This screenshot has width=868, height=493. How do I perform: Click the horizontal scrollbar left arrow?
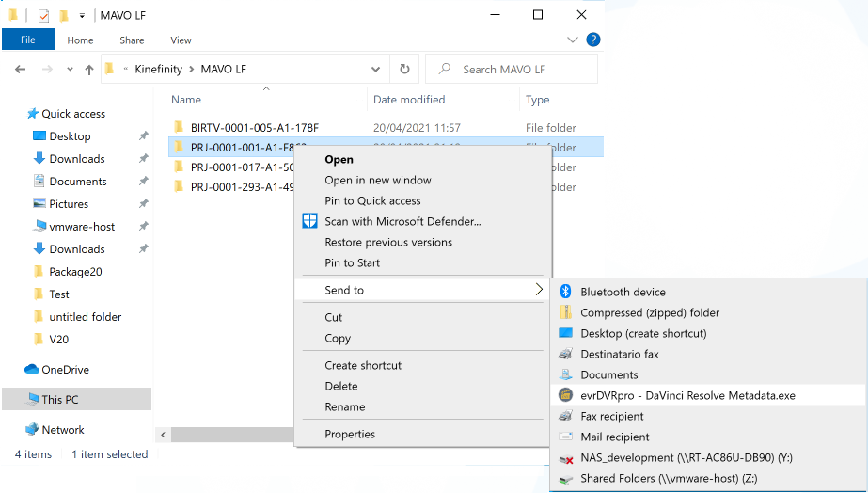[x=163, y=435]
